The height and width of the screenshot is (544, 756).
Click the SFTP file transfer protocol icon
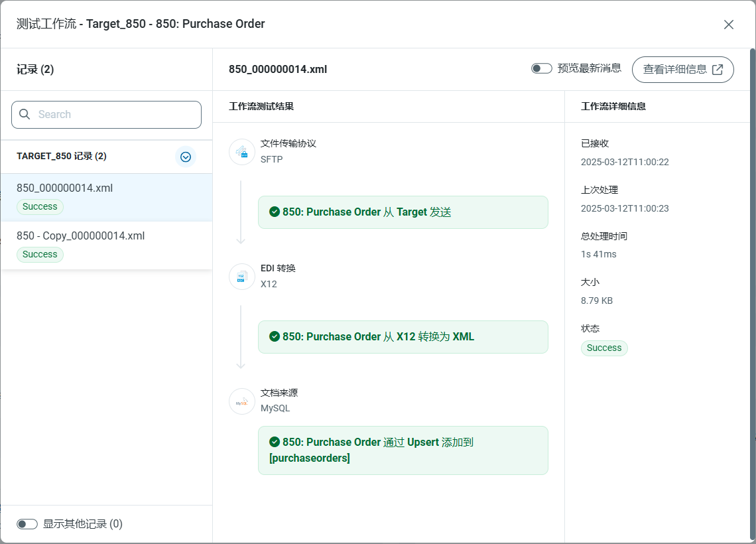click(x=242, y=152)
